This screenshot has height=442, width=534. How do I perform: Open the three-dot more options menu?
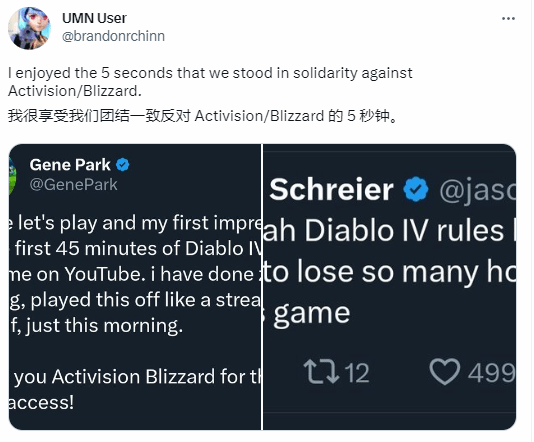coord(508,19)
